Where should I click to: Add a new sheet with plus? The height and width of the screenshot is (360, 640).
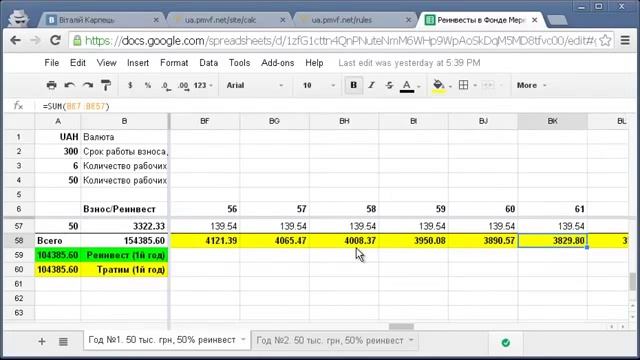pos(42,341)
